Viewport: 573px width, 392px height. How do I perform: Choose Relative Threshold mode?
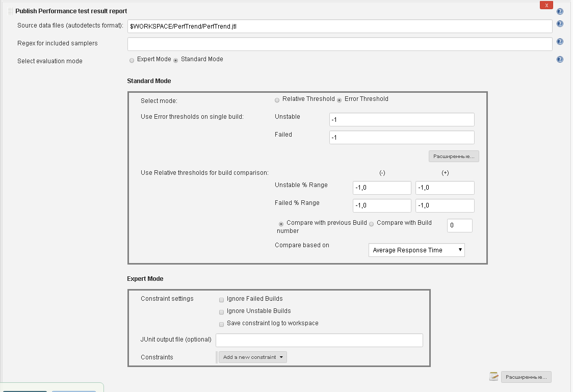(x=277, y=100)
